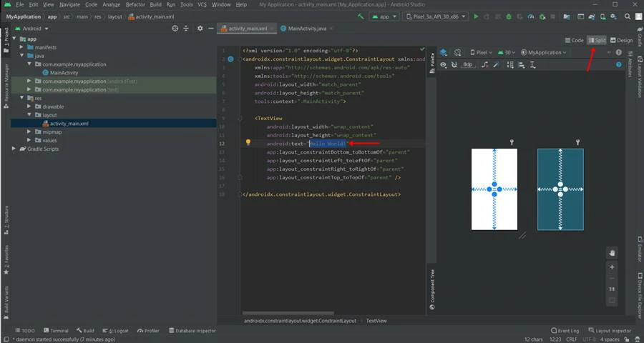
Task: Switch to the MainActivity.java tab
Action: pos(306,29)
